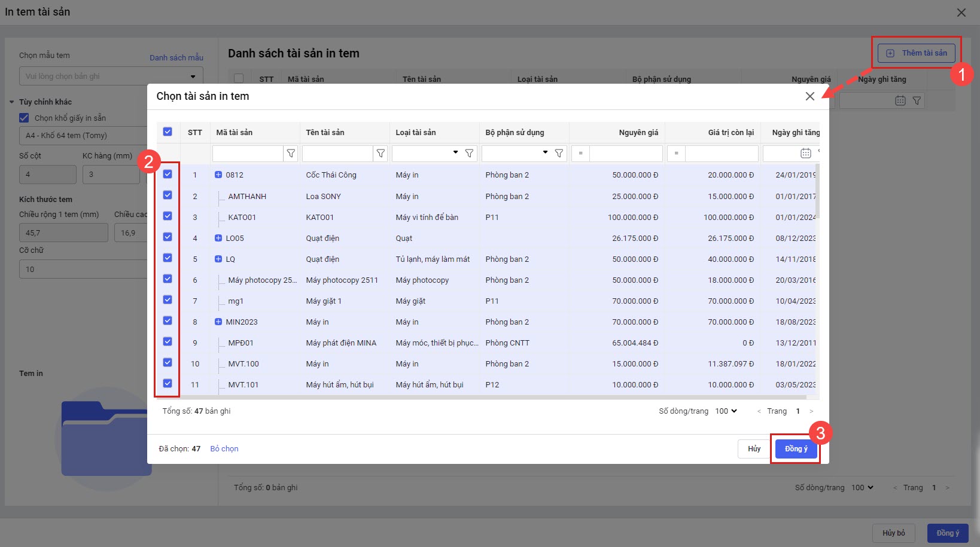
Task: Click filter icon in Bộ phận sử dụng column
Action: coord(559,154)
